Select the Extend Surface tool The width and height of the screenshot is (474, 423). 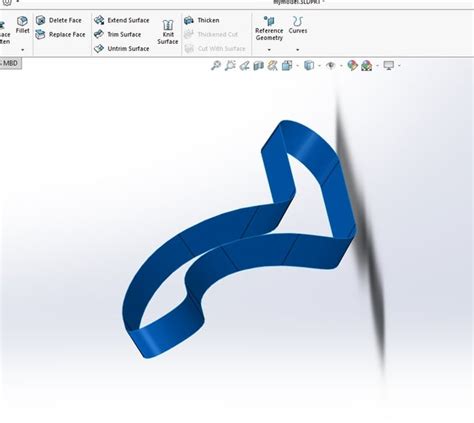[x=122, y=20]
